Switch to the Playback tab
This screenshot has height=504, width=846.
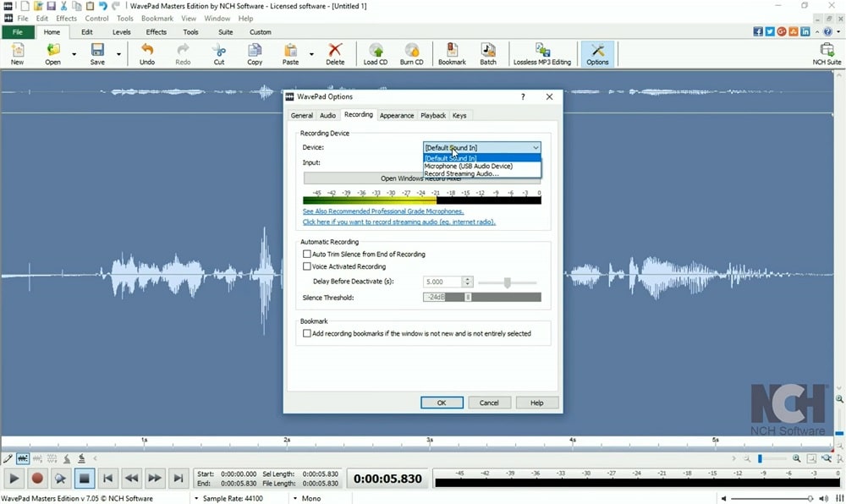tap(433, 115)
